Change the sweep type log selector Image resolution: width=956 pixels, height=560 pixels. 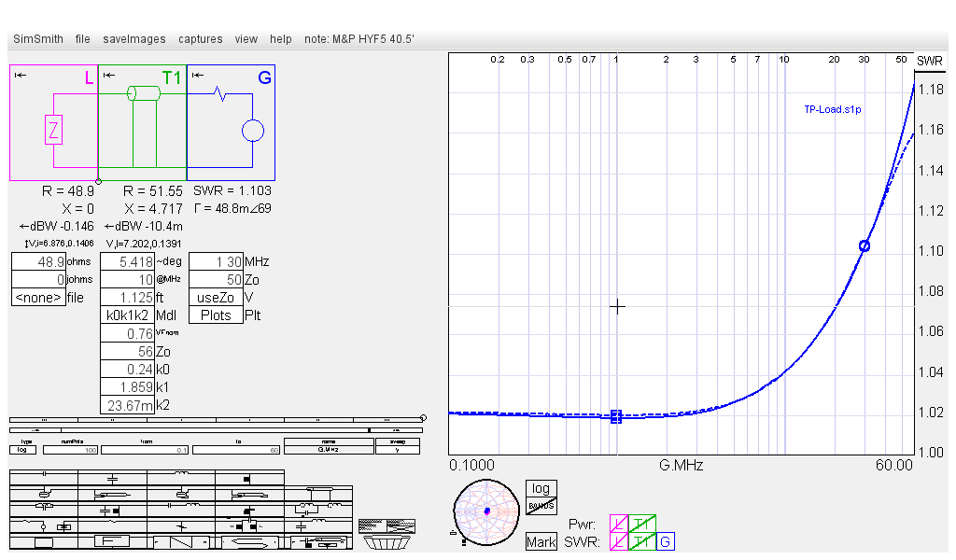tap(22, 450)
